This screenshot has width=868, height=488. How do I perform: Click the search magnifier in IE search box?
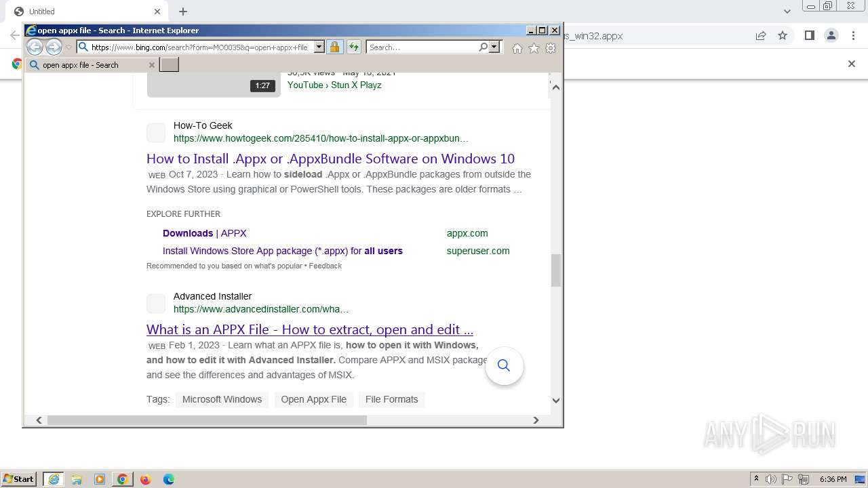(483, 47)
